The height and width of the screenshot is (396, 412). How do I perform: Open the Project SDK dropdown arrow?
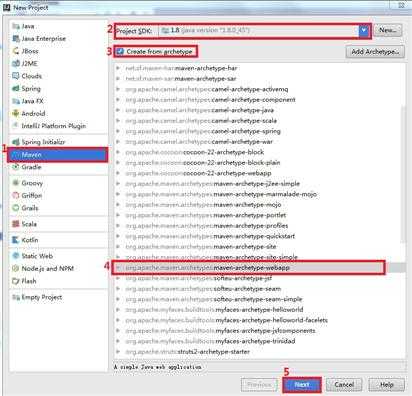point(364,31)
